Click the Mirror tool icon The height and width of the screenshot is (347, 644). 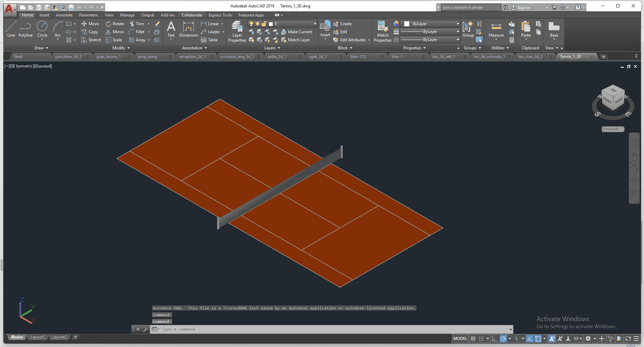(x=108, y=32)
